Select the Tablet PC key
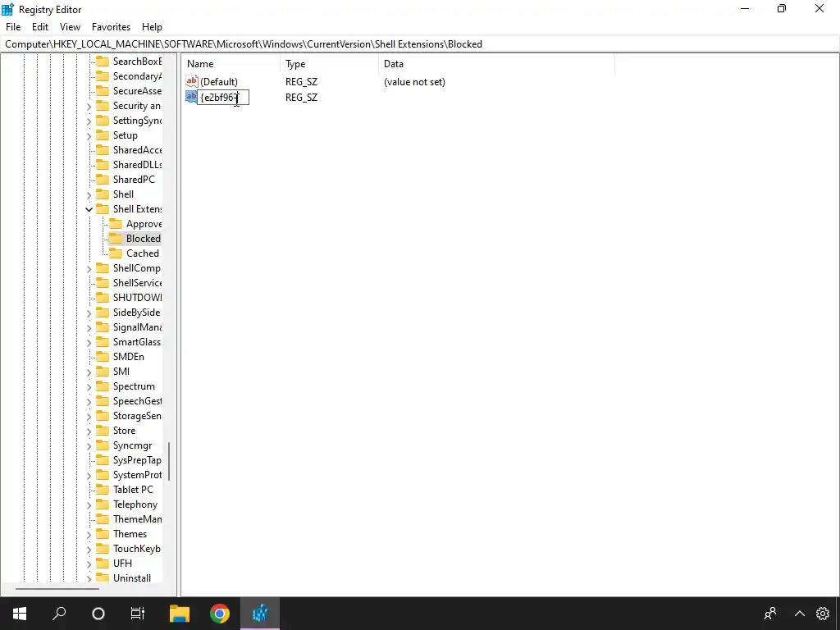 point(133,490)
